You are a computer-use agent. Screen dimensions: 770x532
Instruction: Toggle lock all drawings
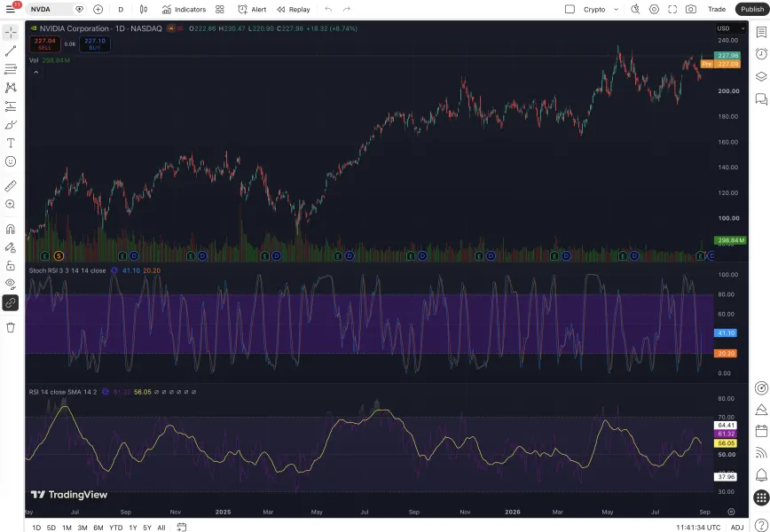point(11,265)
